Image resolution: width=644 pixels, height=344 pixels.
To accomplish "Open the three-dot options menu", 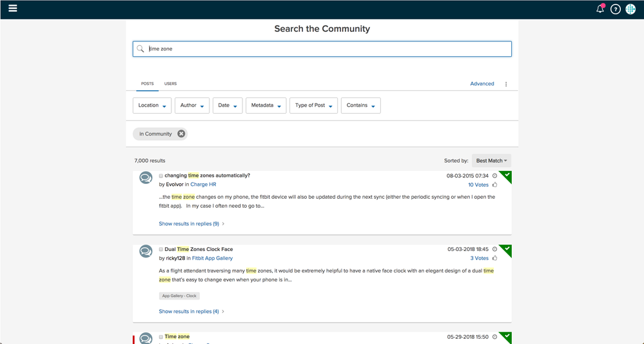I will [x=506, y=84].
